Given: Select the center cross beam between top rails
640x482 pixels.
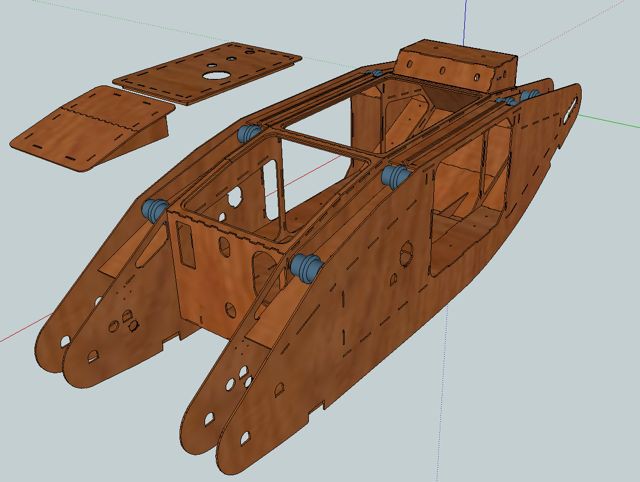Looking at the screenshot, I should point(328,144).
